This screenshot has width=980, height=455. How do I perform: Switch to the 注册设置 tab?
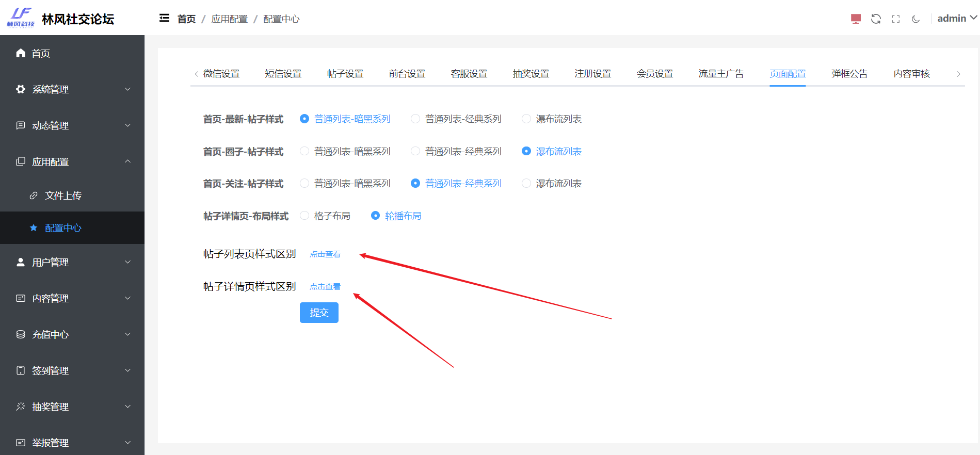(x=593, y=74)
